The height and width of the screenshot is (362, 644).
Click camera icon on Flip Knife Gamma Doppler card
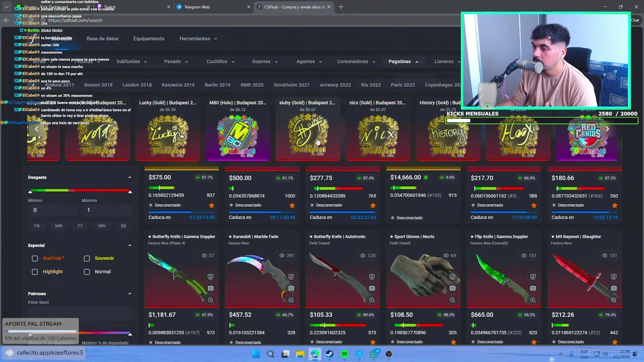point(533,288)
